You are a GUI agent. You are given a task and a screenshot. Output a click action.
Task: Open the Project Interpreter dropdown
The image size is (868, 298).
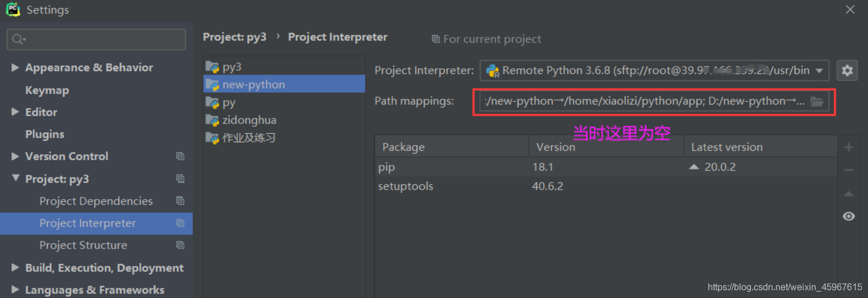[654, 71]
